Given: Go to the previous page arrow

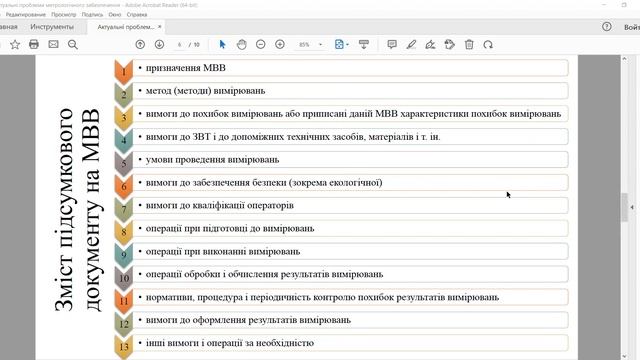Looking at the screenshot, I should click(140, 44).
